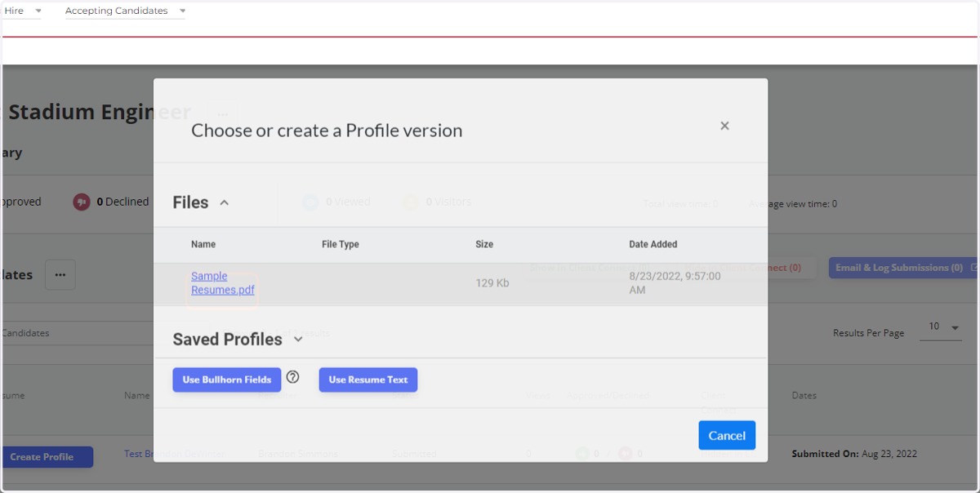
Task: Open the Sample Resumes.pdf file link
Action: (223, 283)
